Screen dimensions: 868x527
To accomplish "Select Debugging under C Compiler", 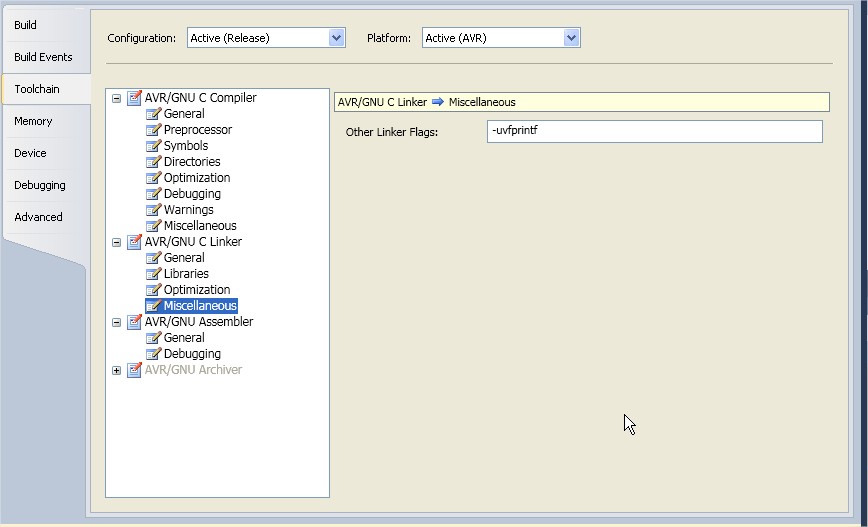I will [192, 194].
